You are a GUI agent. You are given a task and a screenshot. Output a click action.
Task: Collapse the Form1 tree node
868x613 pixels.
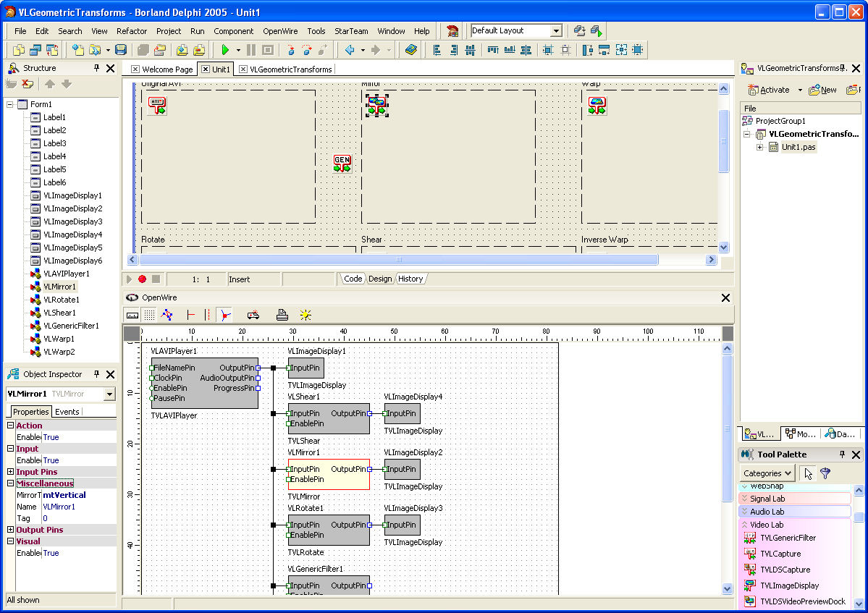point(10,104)
